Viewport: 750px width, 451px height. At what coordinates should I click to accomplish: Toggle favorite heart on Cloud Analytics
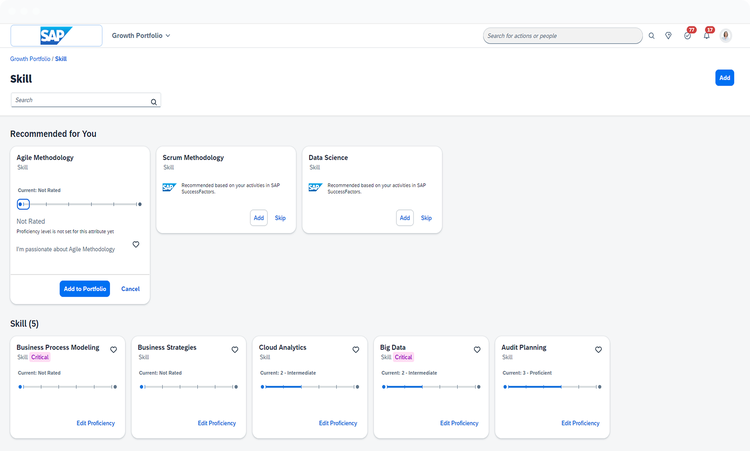[356, 350]
